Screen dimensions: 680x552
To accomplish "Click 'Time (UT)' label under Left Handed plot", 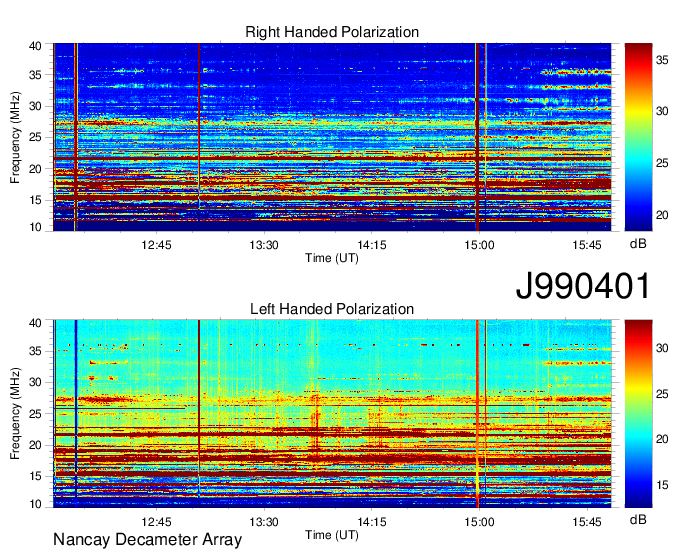I will click(x=332, y=535).
